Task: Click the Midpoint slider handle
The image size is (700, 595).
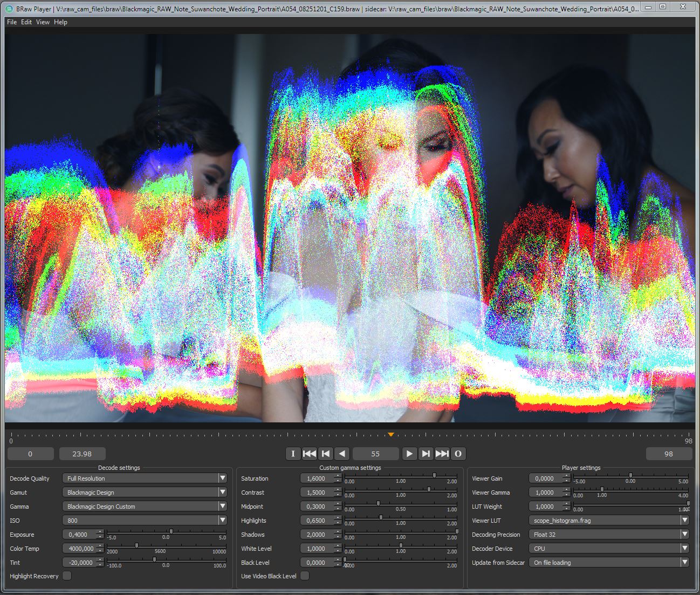Action: [x=378, y=503]
